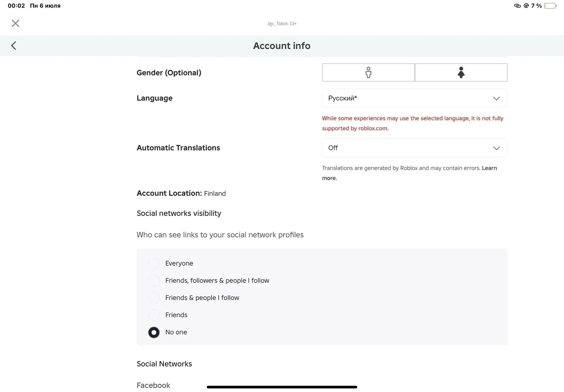
Task: Tap the 00:02 clock in status bar
Action: point(16,6)
